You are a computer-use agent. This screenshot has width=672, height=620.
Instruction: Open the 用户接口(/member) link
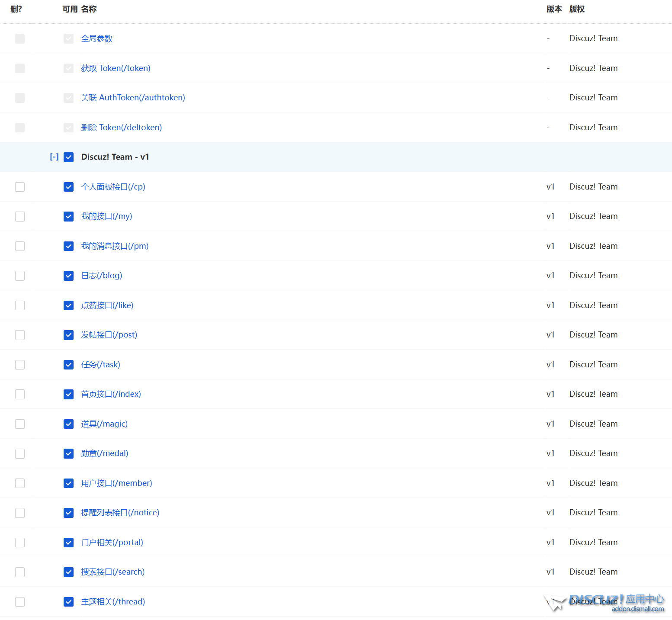pos(117,483)
